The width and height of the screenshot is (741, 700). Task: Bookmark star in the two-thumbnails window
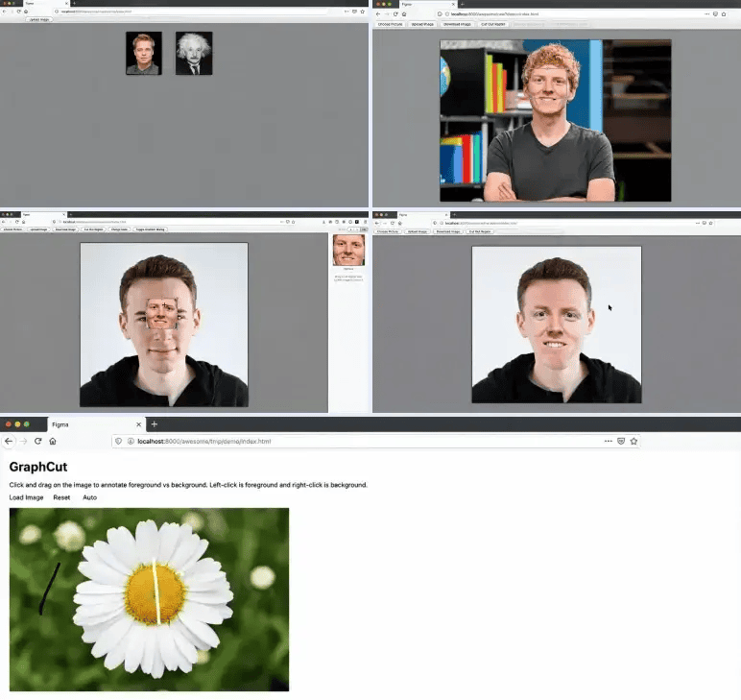coord(363,12)
